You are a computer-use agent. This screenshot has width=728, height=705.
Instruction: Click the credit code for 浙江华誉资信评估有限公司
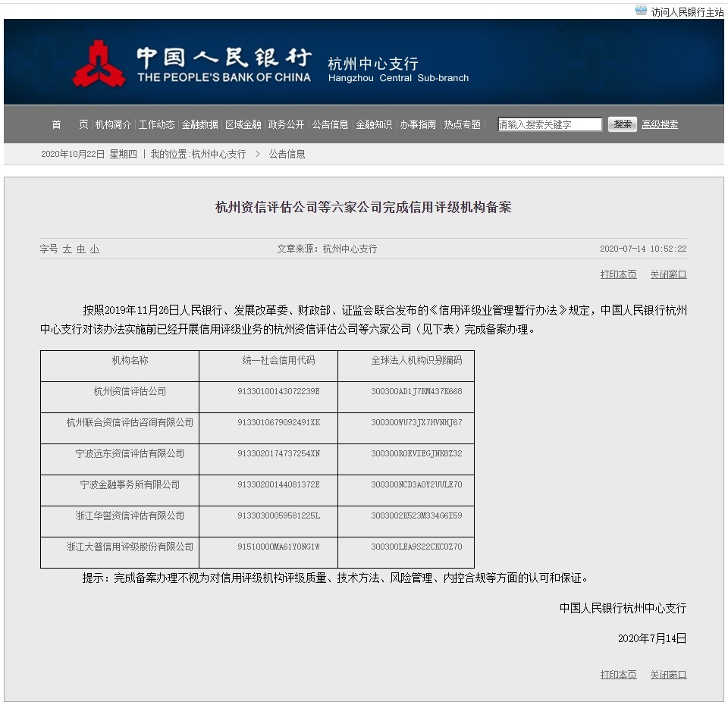(x=278, y=515)
